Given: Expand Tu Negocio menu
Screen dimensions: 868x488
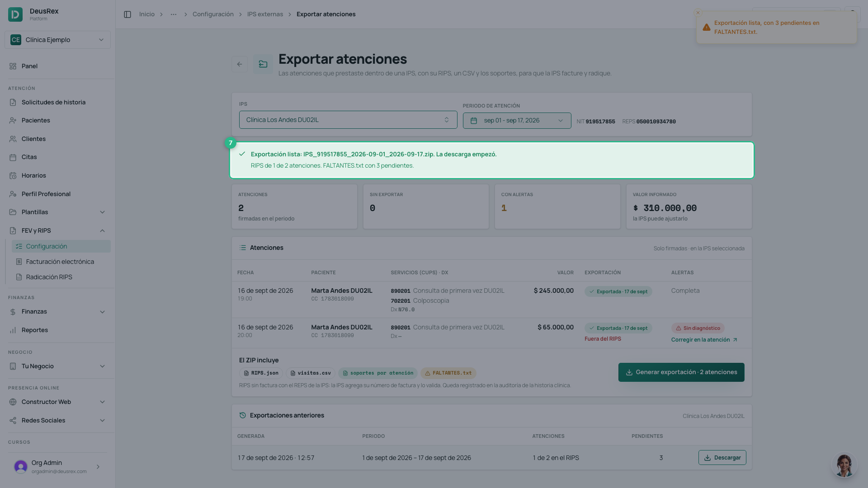Looking at the screenshot, I should (57, 366).
